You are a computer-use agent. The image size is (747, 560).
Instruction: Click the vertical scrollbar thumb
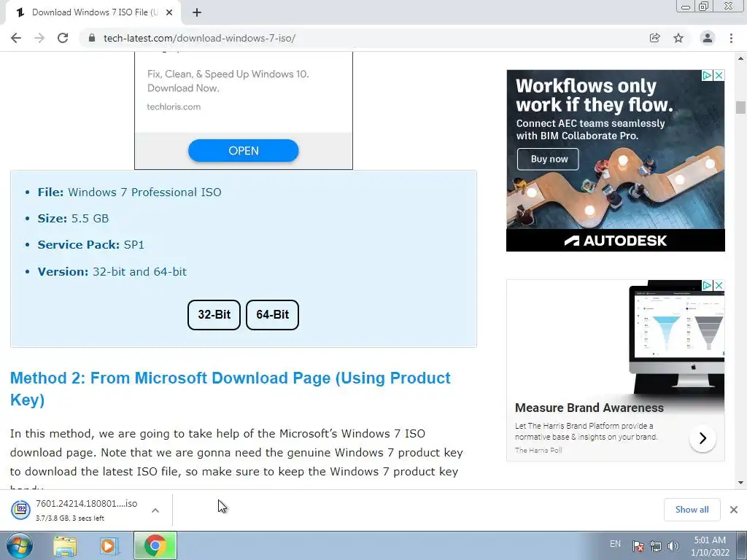click(x=740, y=107)
